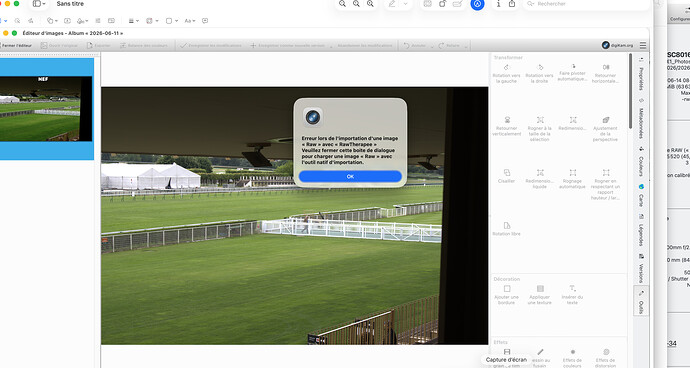Click the Refaire redo button

[x=449, y=45]
